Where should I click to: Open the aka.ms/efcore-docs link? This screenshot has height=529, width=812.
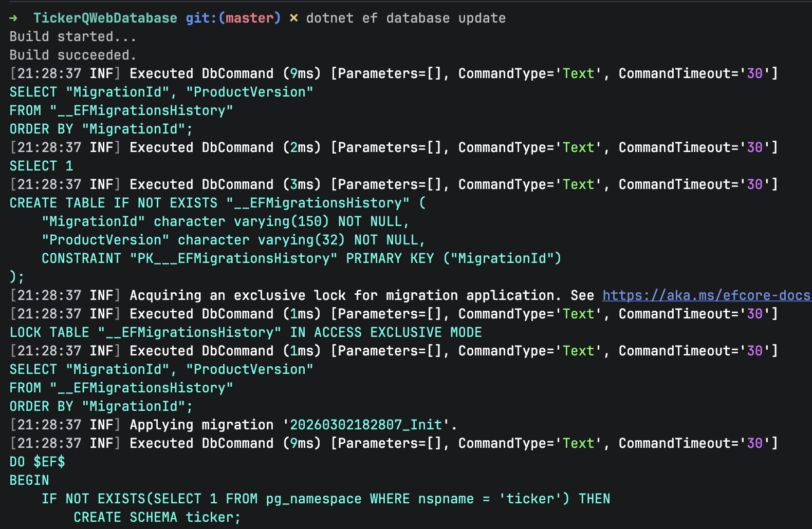point(706,295)
